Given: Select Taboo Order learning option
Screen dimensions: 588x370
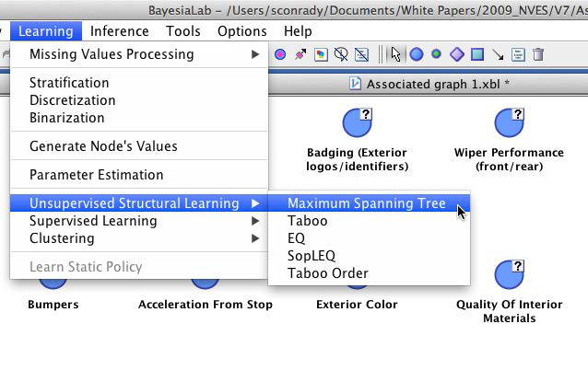Looking at the screenshot, I should click(x=327, y=273).
